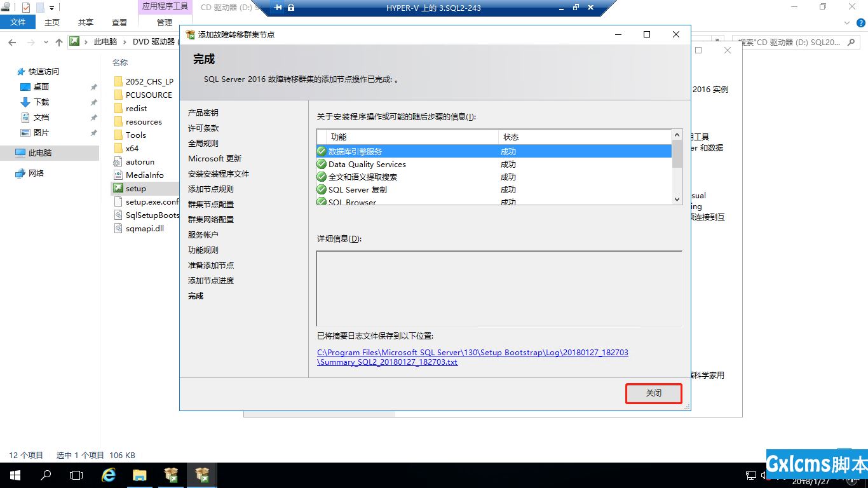Restore down the Hyper-V session from connection bar
This screenshot has height=488, width=868.
pos(576,8)
